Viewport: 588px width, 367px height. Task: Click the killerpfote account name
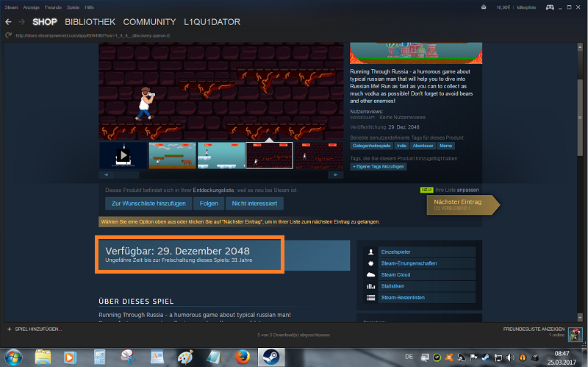[526, 7]
